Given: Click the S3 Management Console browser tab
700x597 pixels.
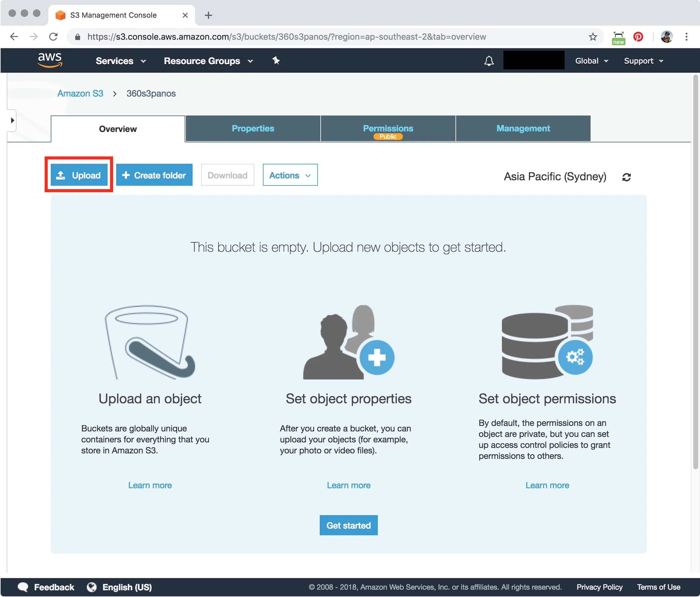Looking at the screenshot, I should pyautogui.click(x=121, y=15).
